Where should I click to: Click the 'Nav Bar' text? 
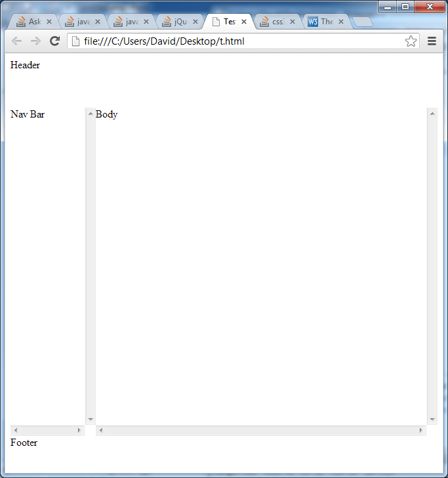28,114
